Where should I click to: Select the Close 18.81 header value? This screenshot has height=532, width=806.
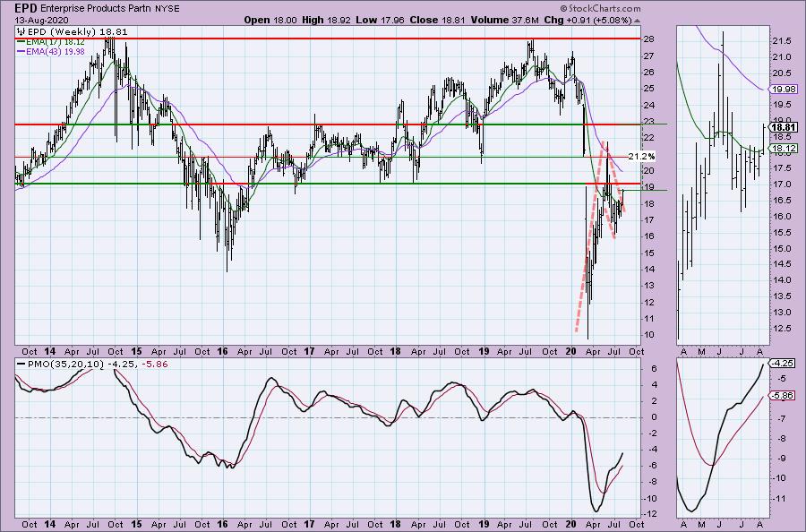click(437, 20)
